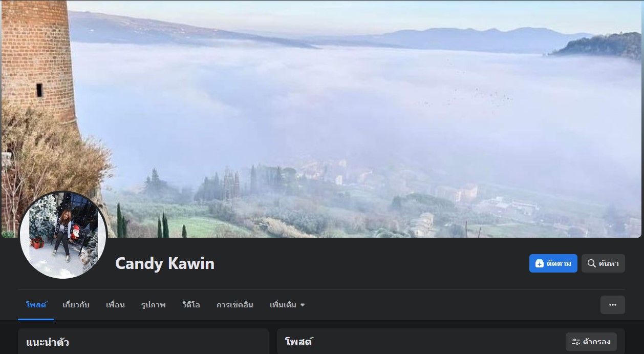The width and height of the screenshot is (644, 354).
Task: Open the ตัวกรอง post filters button
Action: (x=591, y=342)
